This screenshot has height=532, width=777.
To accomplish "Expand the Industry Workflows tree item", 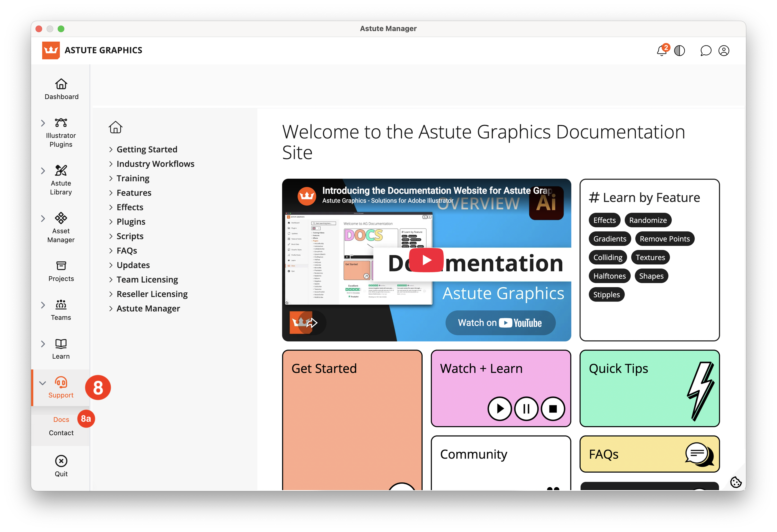I will [x=151, y=164].
